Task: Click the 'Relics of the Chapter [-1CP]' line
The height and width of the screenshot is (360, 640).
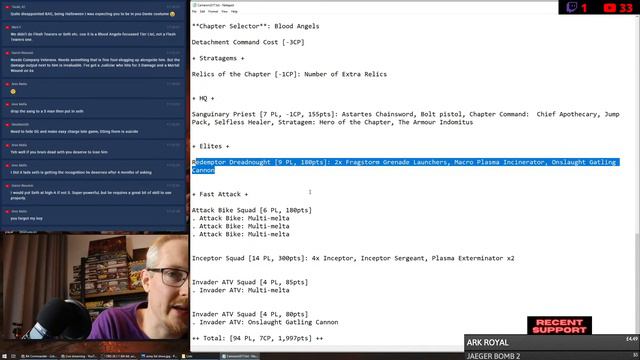Action: 289,74
